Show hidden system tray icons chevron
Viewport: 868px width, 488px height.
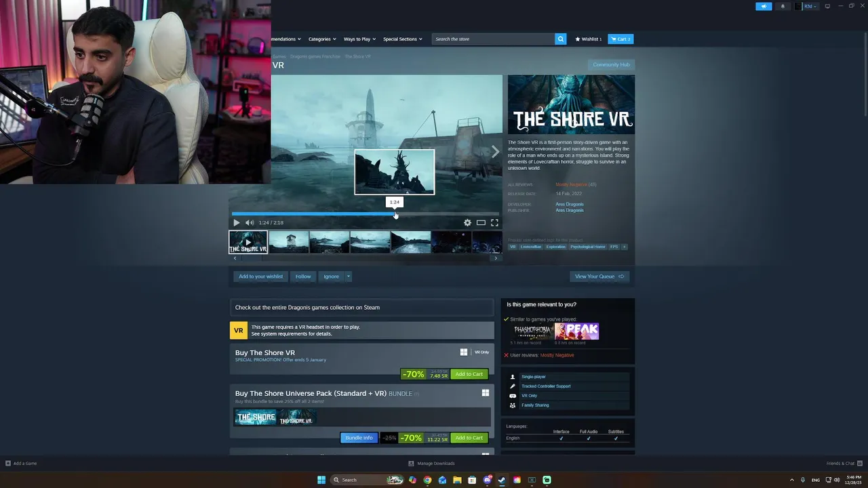click(791, 480)
